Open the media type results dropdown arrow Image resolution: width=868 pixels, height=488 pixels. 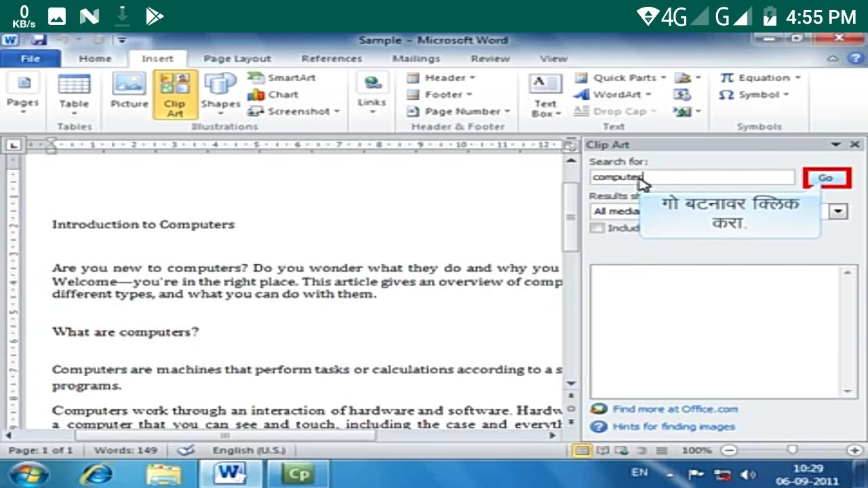point(839,211)
